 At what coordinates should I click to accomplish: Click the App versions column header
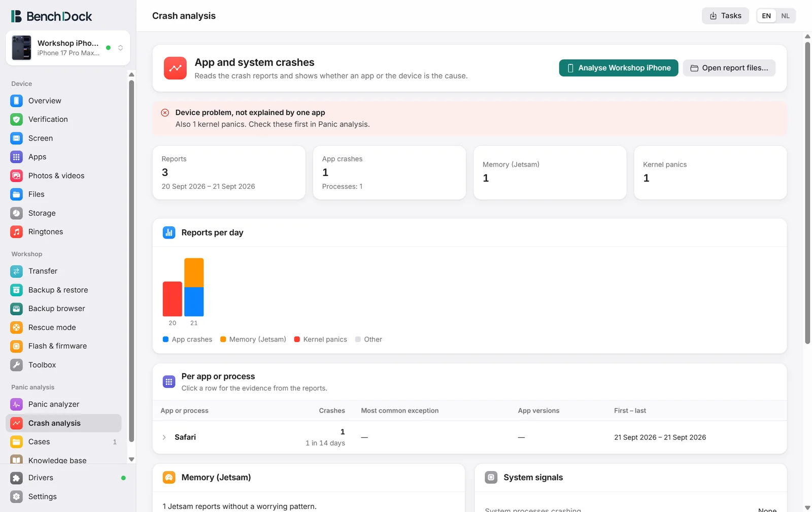538,411
